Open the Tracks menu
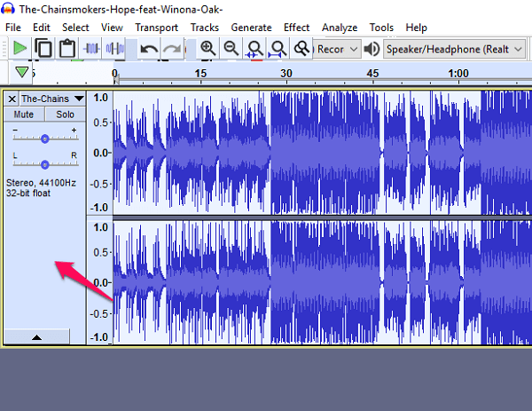Screen dimensions: 532x411 [205, 28]
